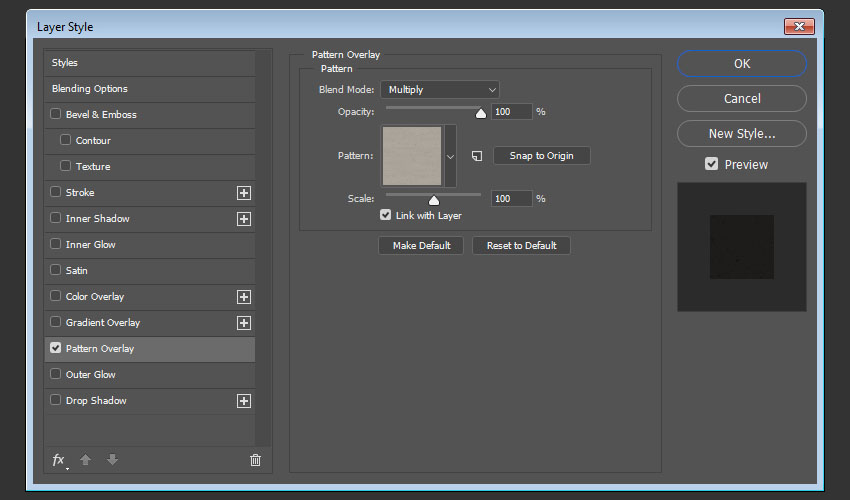
Task: Click the plus icon beside Stroke
Action: pyautogui.click(x=243, y=193)
